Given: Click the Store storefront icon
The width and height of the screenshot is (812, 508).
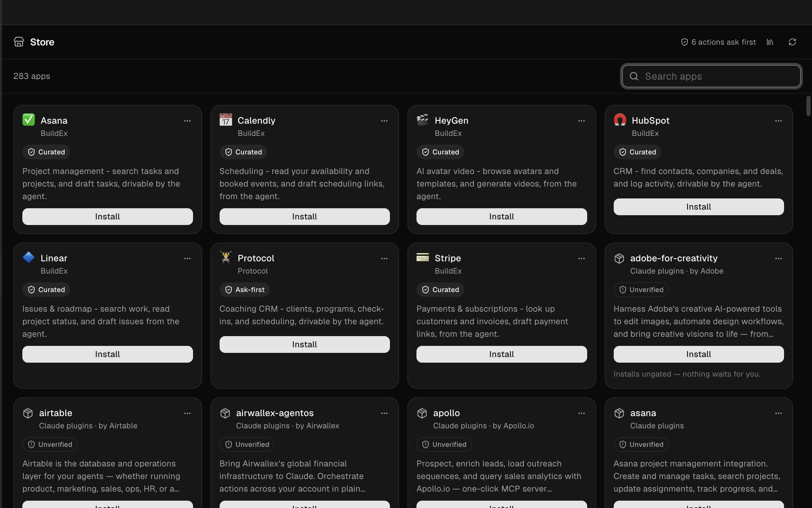Looking at the screenshot, I should (19, 42).
